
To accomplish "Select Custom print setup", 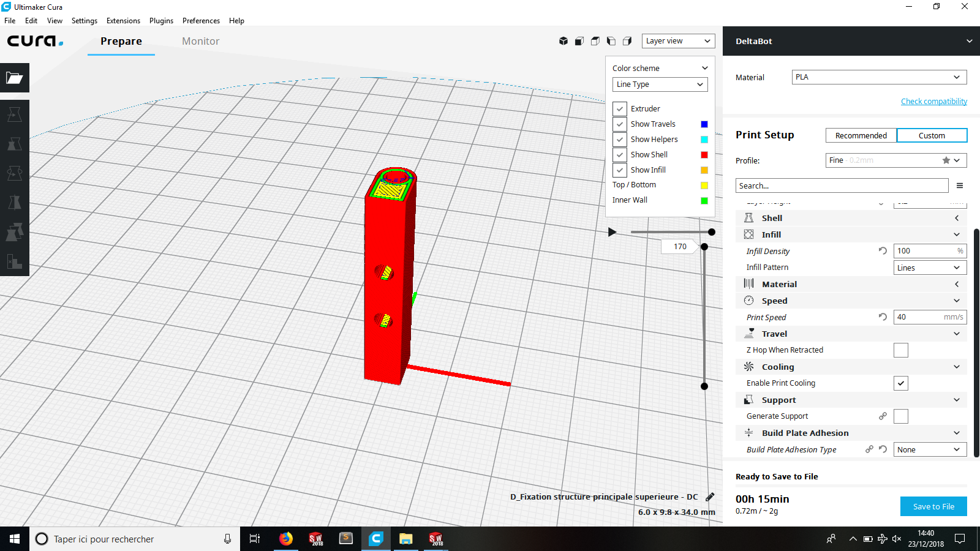I will tap(932, 135).
